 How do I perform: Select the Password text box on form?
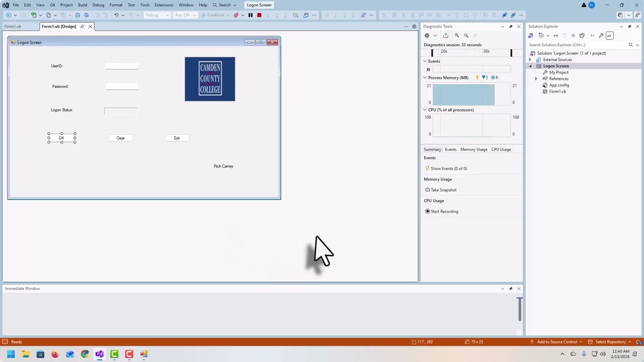tap(122, 87)
